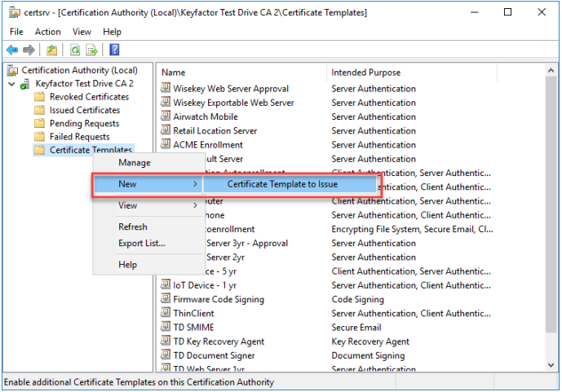The height and width of the screenshot is (392, 562).
Task: Select the Airwatch Mobile row name
Action: (206, 117)
